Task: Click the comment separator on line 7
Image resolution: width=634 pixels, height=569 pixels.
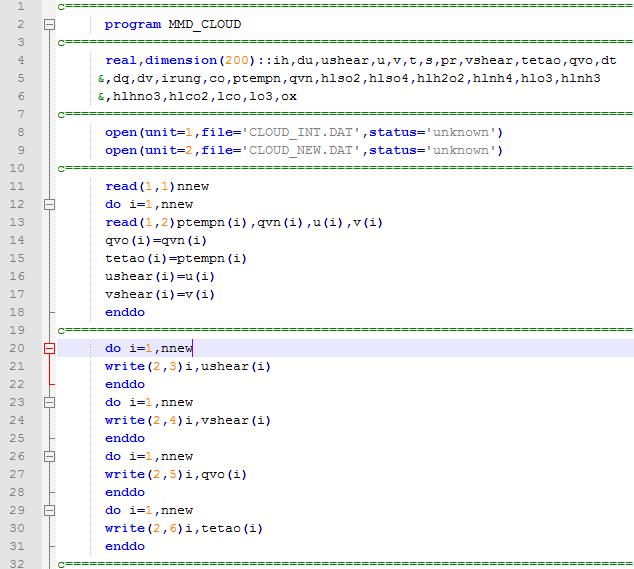Action: point(345,114)
